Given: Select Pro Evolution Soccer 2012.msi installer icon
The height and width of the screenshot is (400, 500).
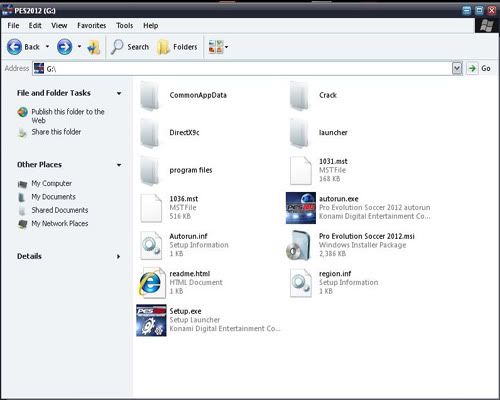Looking at the screenshot, I should tap(299, 246).
